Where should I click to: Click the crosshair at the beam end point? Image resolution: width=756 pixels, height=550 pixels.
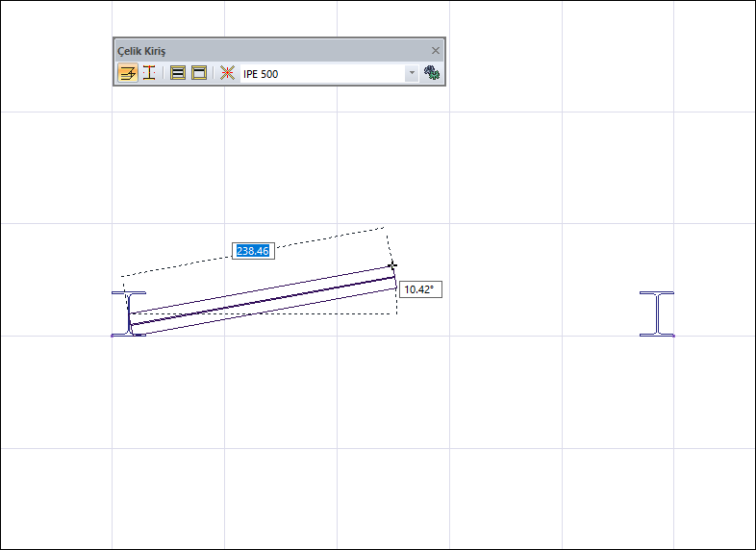392,265
